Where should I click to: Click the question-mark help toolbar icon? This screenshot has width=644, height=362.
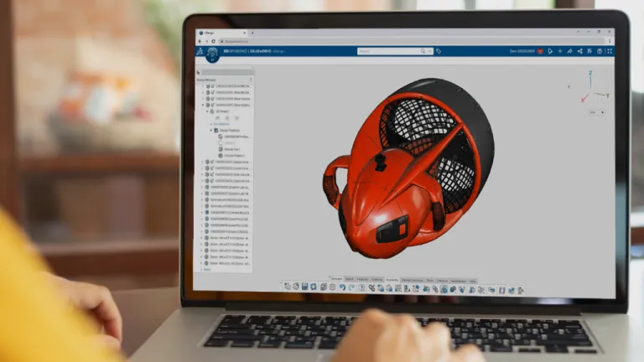coord(361,287)
